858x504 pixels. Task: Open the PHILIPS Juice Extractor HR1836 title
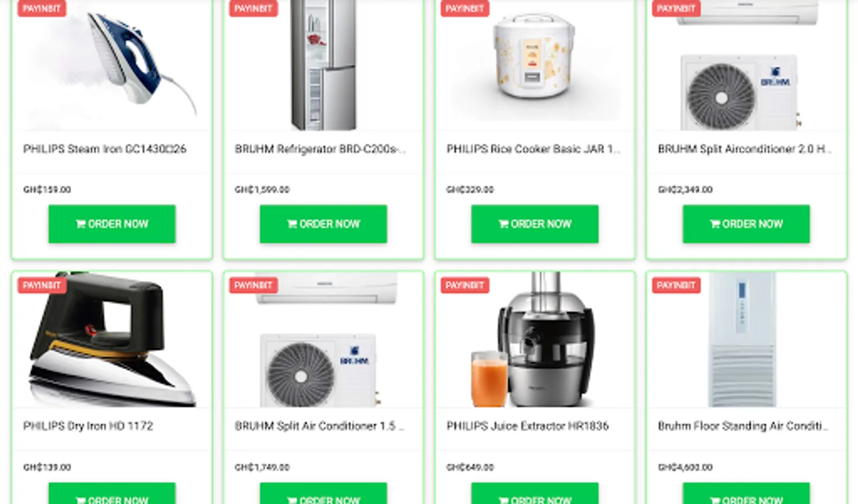point(527,426)
